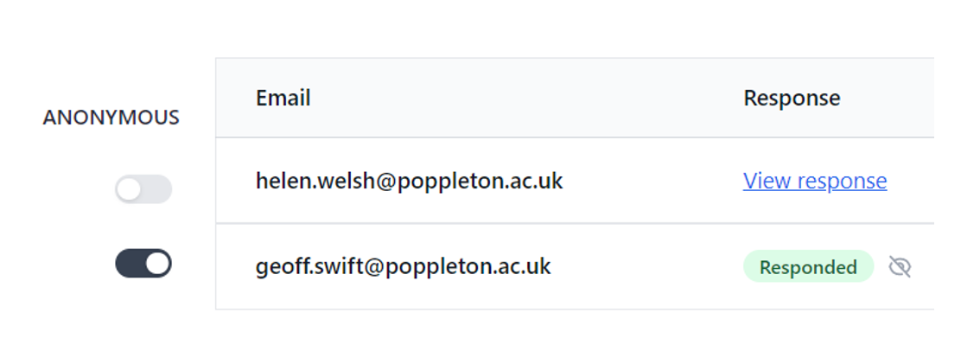Click the grey table header bar
This screenshot has height=351, width=980.
point(575,98)
